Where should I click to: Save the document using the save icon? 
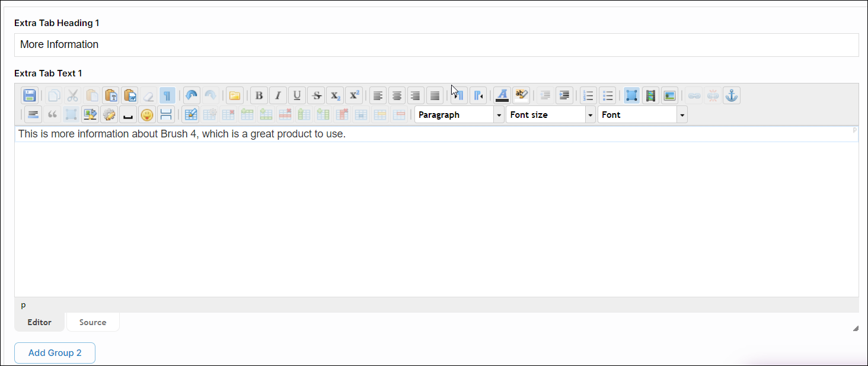(x=29, y=95)
